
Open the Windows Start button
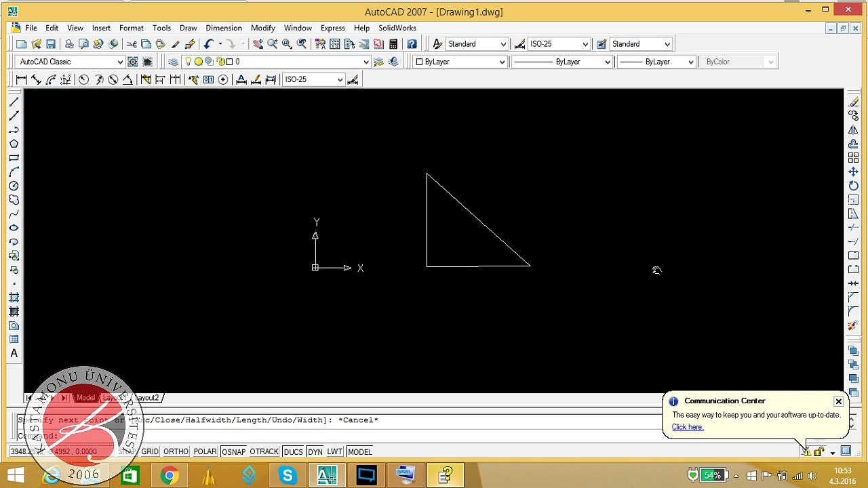(x=15, y=475)
